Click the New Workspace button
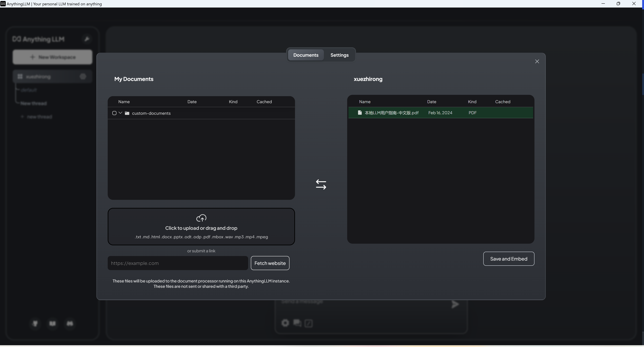This screenshot has width=644, height=347. point(53,57)
